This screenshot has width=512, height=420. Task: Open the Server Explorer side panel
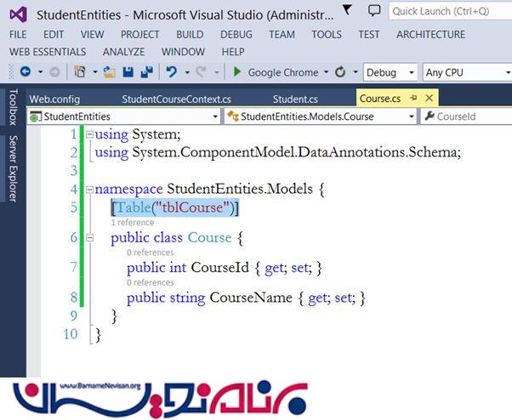pyautogui.click(x=12, y=168)
